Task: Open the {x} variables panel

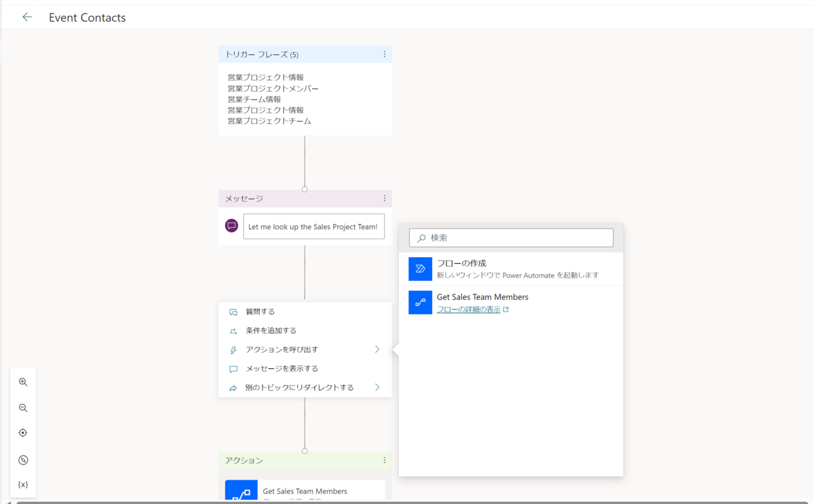Action: [x=23, y=484]
